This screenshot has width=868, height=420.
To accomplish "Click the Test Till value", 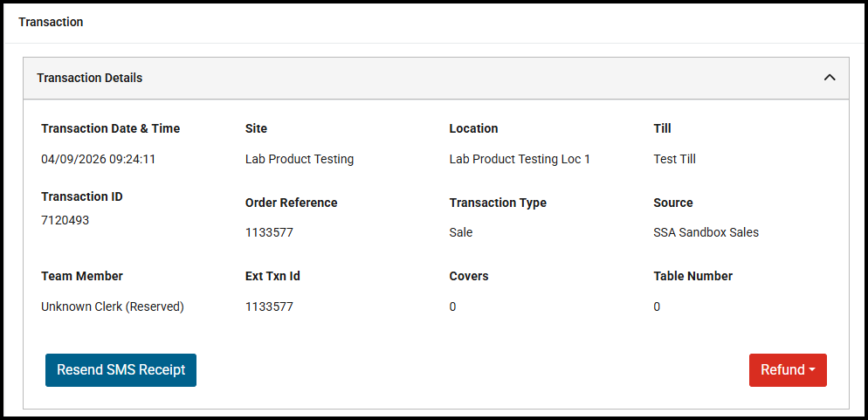I will coord(674,159).
